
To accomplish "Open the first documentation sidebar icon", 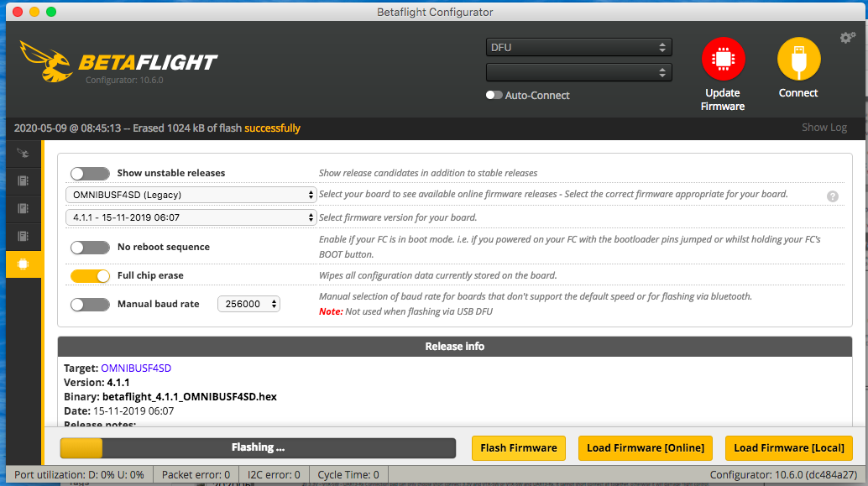I will [x=24, y=181].
